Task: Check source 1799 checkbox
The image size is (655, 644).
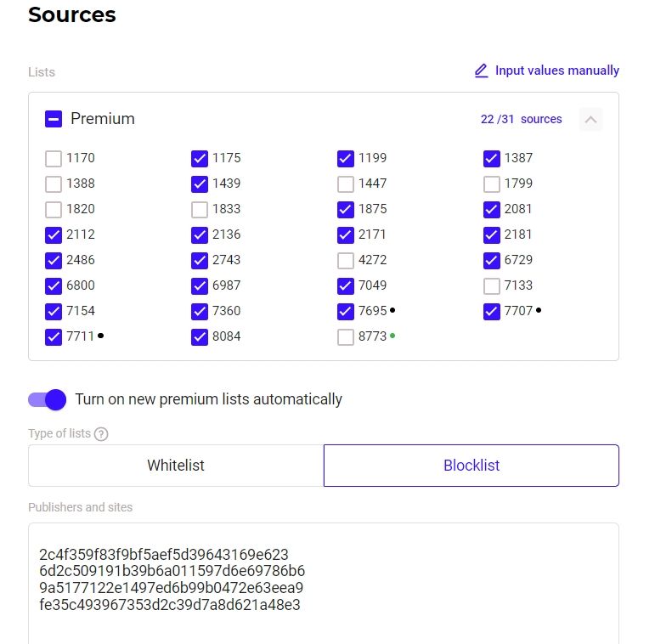Action: pos(492,184)
